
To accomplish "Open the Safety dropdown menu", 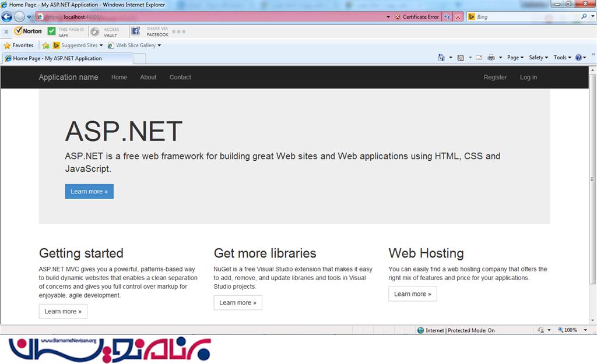I will tap(538, 58).
